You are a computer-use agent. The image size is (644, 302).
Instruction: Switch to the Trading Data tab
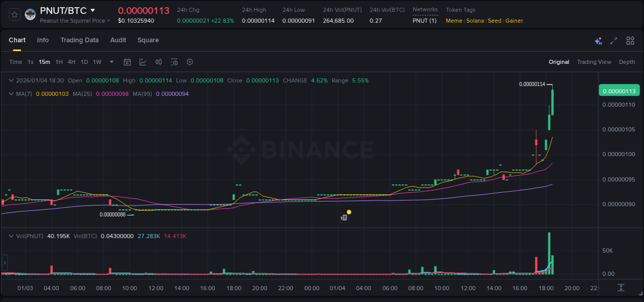[79, 40]
